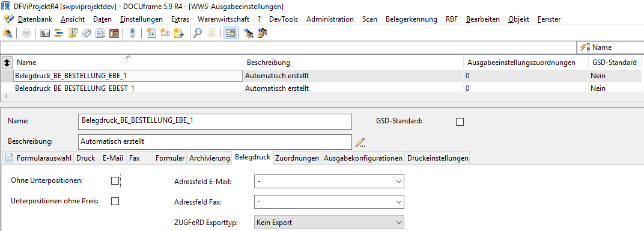Switch to the Formular tab
Viewport: 644px width, 231px height.
click(169, 158)
